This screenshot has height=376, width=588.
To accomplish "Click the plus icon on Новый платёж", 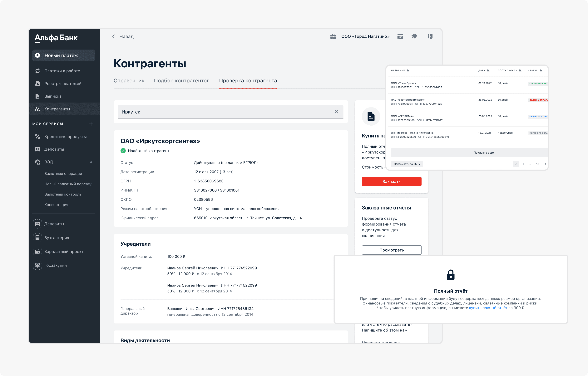I will (x=37, y=55).
